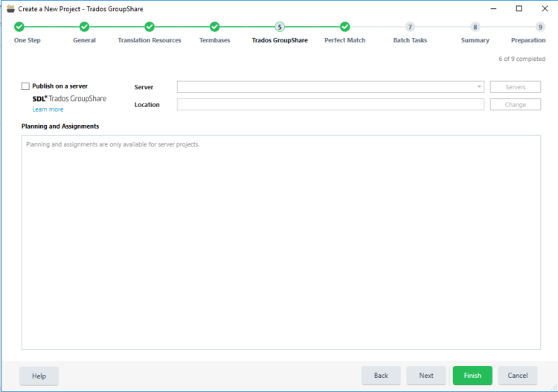Jump to Perfect Match step checkmark

[344, 27]
